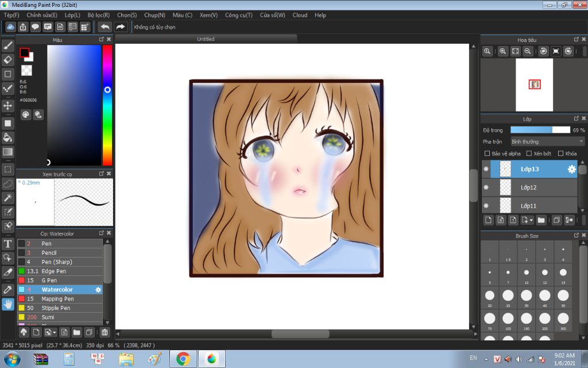This screenshot has height=368, width=588.
Task: Open the Chỉnh sửa(E) menu
Action: pos(42,15)
